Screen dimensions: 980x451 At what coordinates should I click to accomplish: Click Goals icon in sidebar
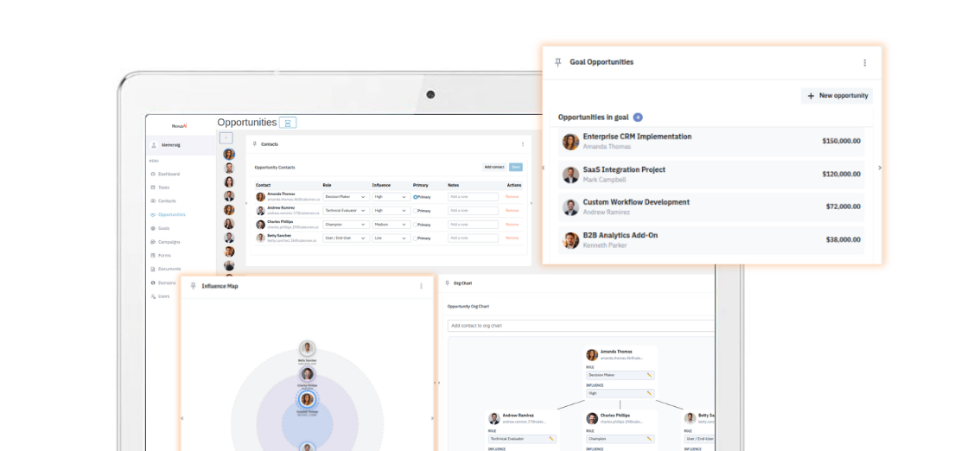click(x=153, y=229)
